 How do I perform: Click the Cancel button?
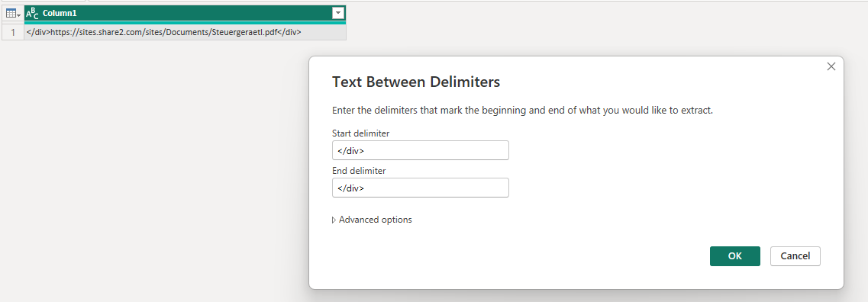coord(795,256)
